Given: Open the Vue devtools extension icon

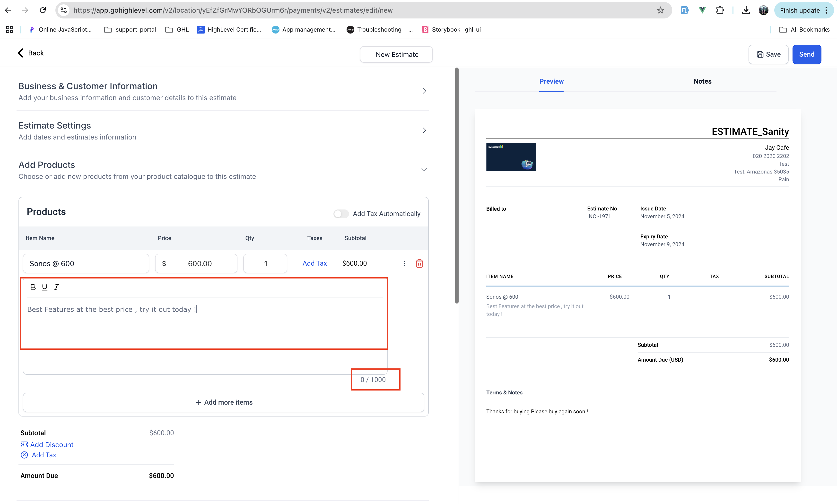Looking at the screenshot, I should pos(702,10).
